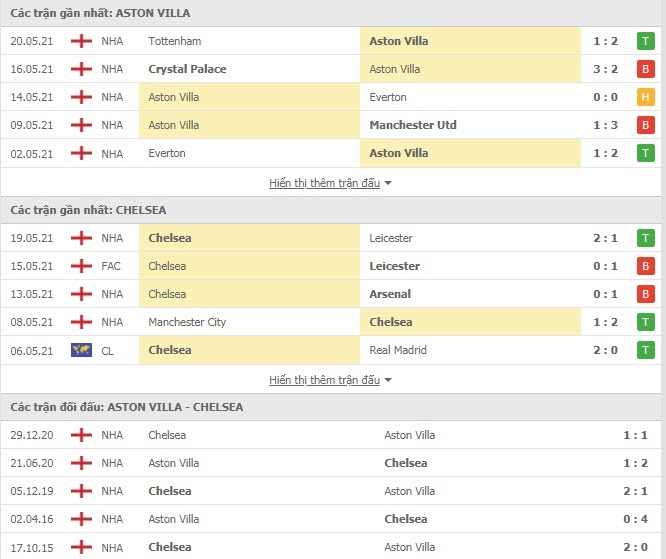Click England flag beside FAC competition
Screen dimensions: 666x559
(81, 266)
